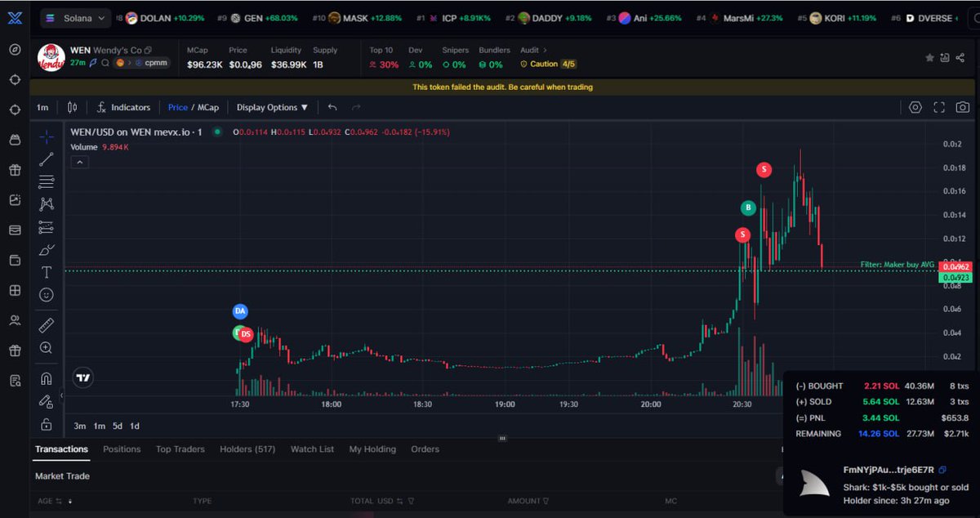
Task: Open the users/referral icon in the sidebar
Action: point(15,321)
